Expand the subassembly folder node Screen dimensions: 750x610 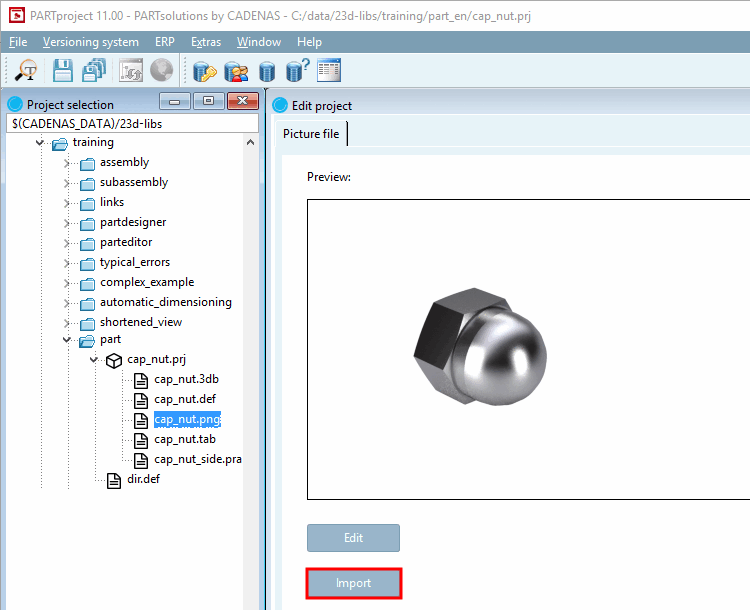(x=66, y=183)
